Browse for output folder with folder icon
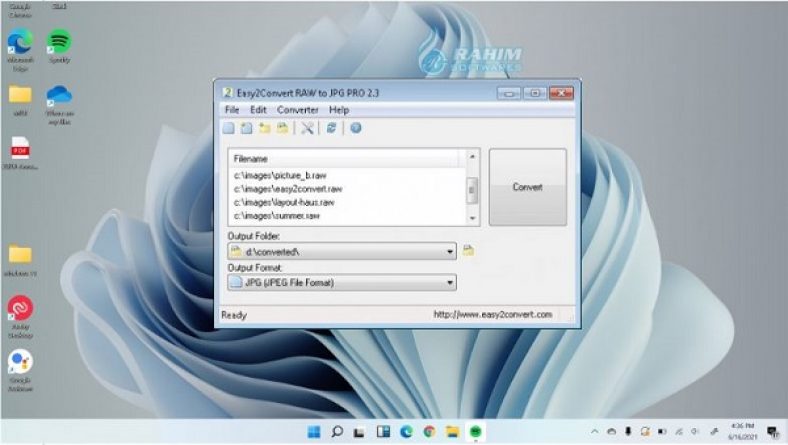The image size is (788, 445). [468, 250]
